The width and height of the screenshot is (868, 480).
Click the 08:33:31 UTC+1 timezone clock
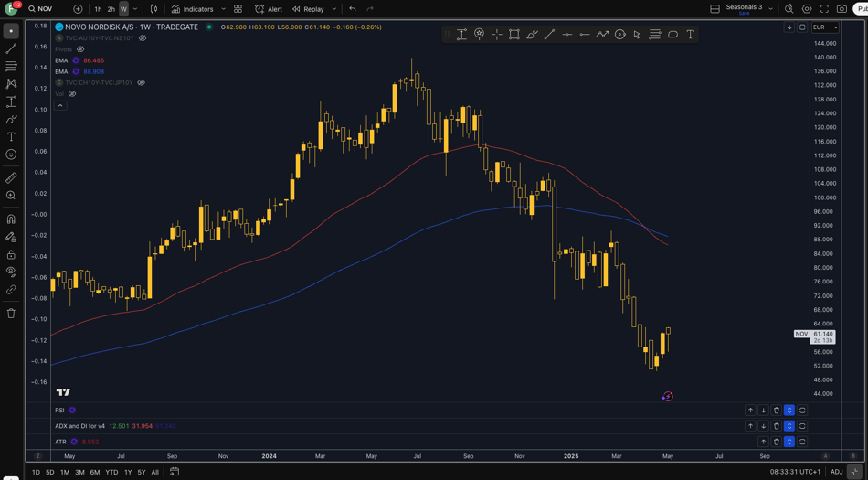(795, 472)
